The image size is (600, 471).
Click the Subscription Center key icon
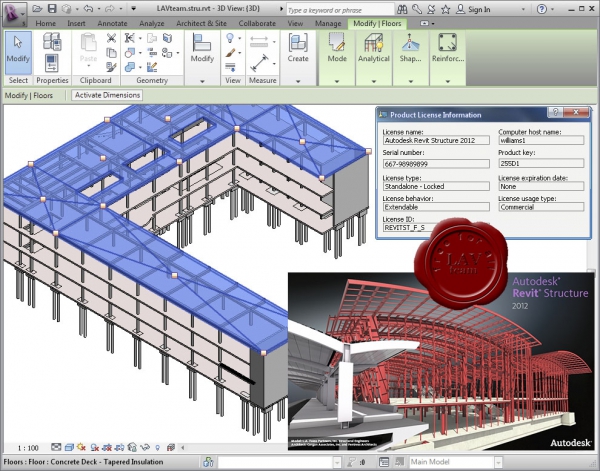click(417, 9)
